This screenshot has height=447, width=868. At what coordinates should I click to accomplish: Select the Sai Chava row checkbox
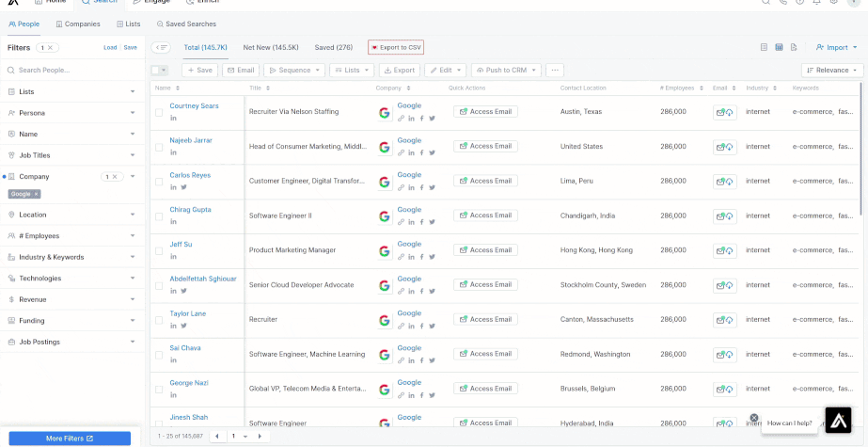pos(159,355)
